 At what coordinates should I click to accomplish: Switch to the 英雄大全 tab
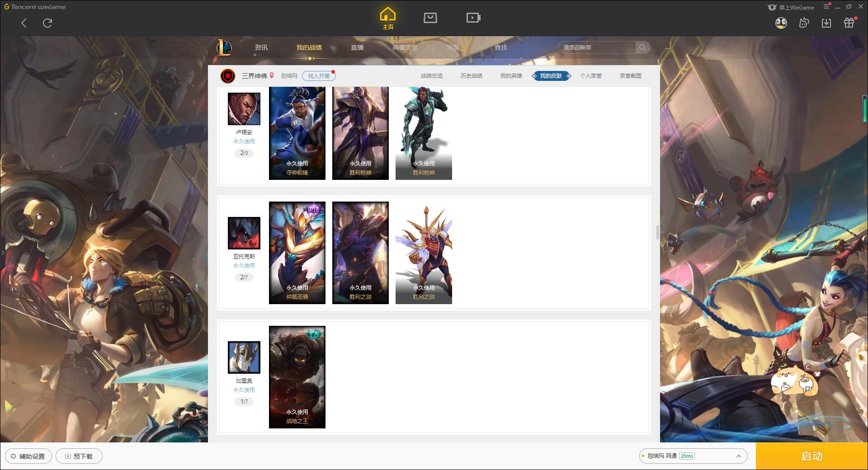point(405,47)
